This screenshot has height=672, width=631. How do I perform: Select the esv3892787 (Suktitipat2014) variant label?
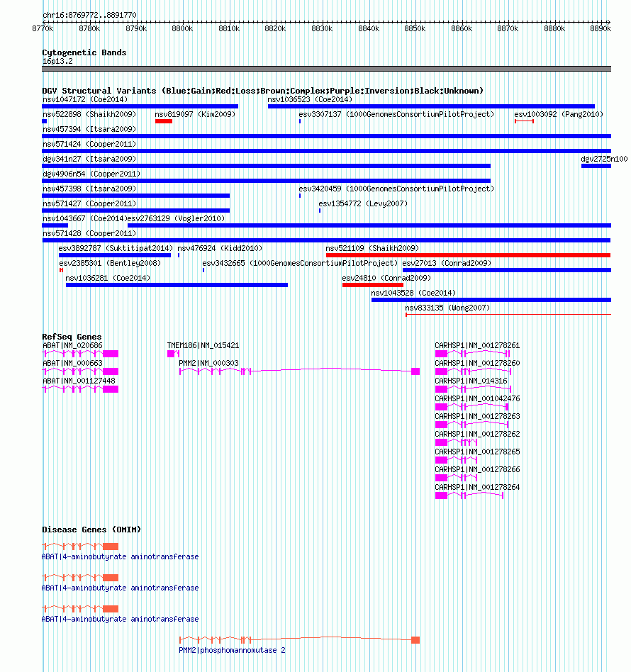(x=116, y=248)
